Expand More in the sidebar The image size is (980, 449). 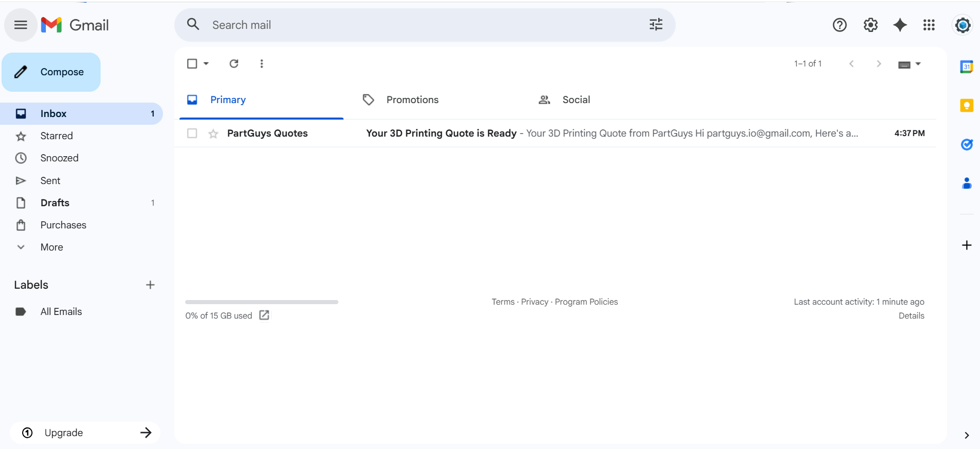52,247
